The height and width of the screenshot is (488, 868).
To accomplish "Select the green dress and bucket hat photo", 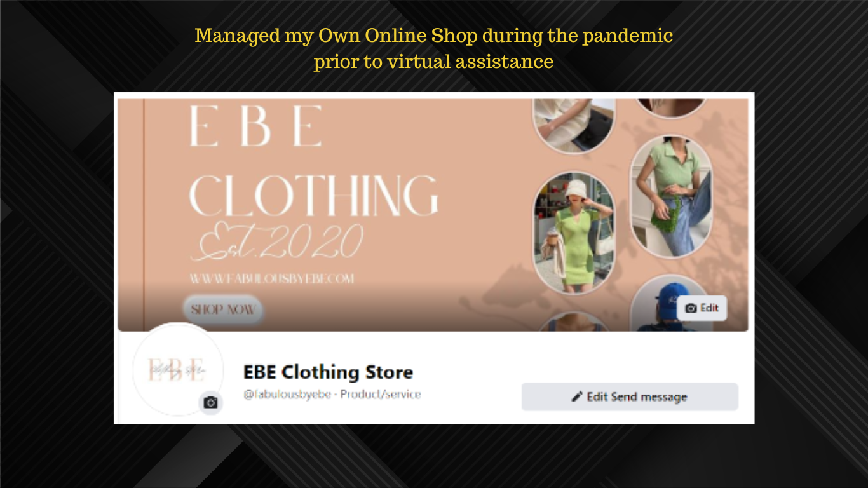I will tap(574, 233).
